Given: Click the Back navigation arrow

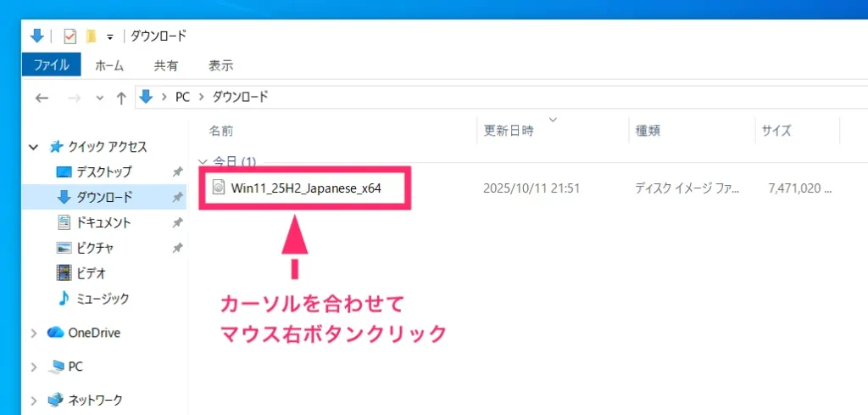Looking at the screenshot, I should pos(42,98).
